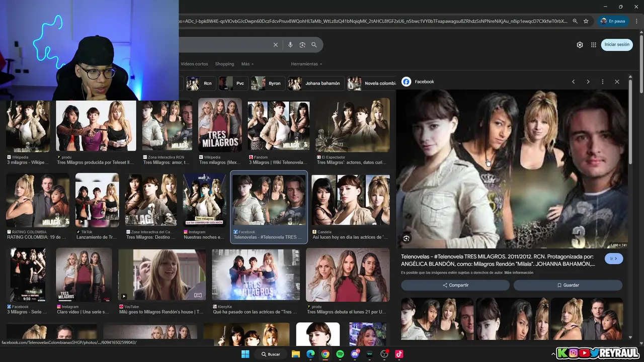This screenshot has height=362, width=644.
Task: Open the large preview image
Action: tap(512, 169)
